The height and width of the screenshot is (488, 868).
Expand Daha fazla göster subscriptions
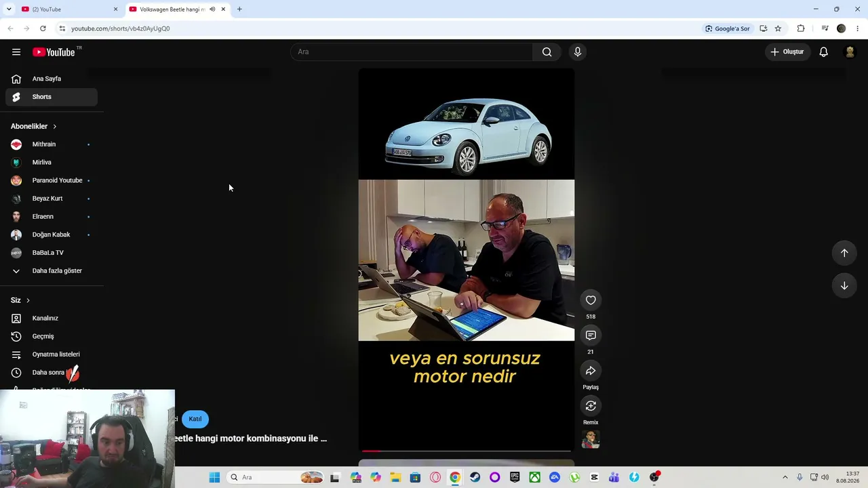click(x=52, y=271)
